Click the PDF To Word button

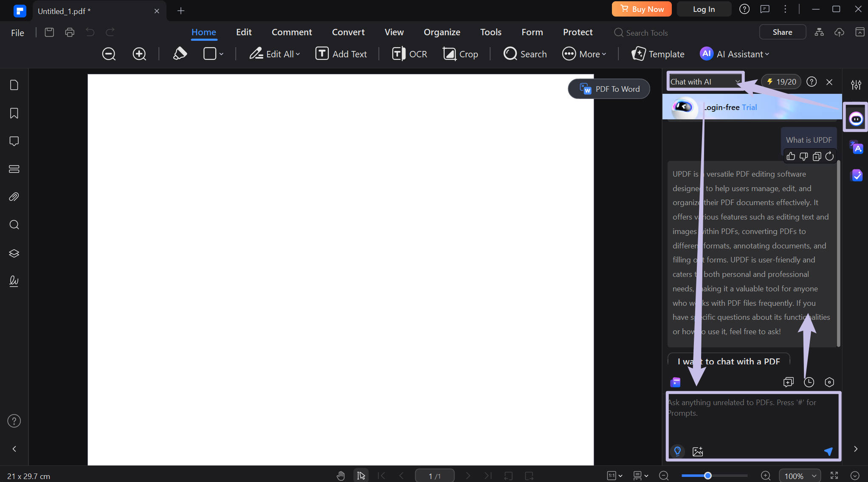(x=609, y=89)
